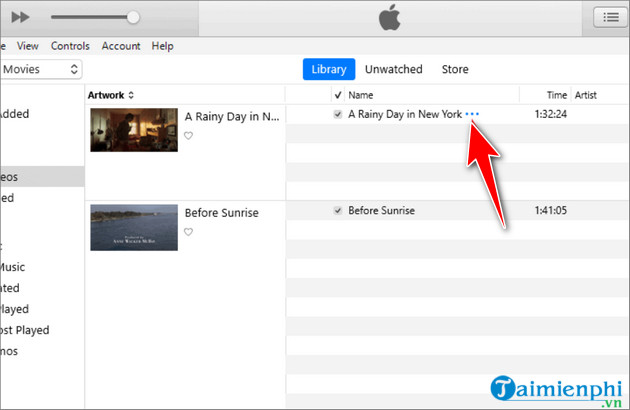This screenshot has height=410, width=630.
Task: Love Before Sunrise with heart icon
Action: (x=188, y=232)
